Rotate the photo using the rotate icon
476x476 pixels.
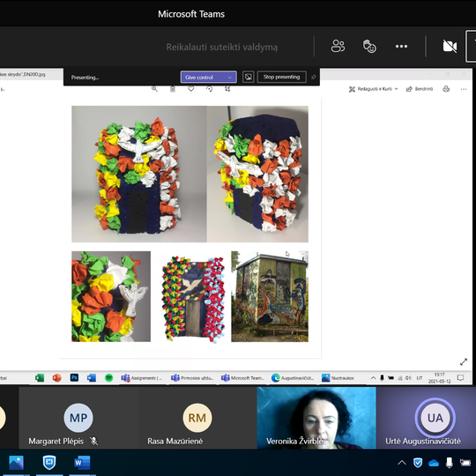209,89
